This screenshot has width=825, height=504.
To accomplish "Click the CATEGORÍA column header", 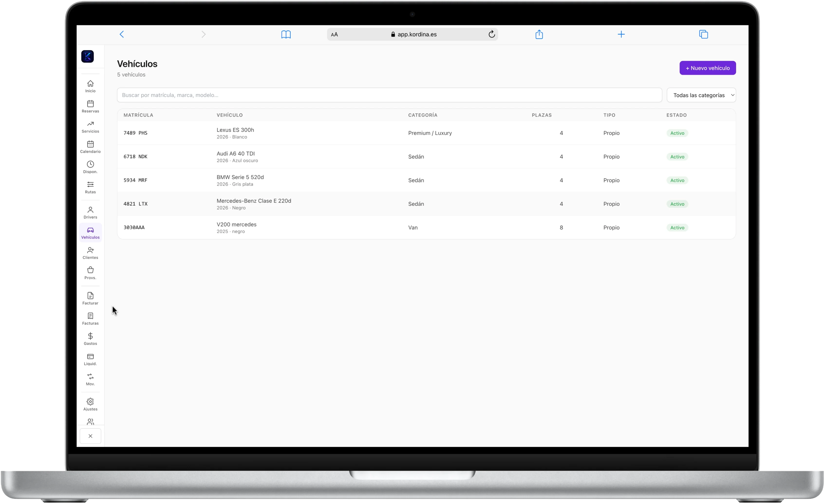I will click(x=422, y=115).
